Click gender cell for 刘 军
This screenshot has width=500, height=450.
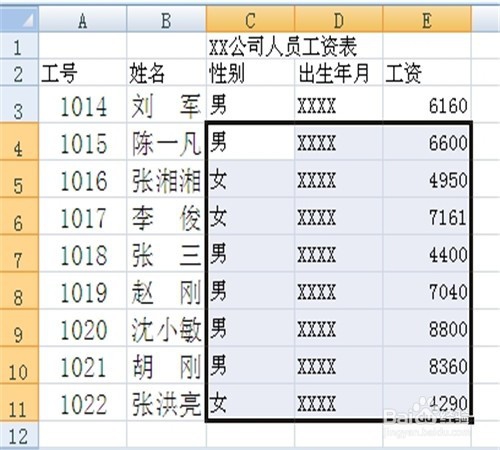tap(250, 104)
